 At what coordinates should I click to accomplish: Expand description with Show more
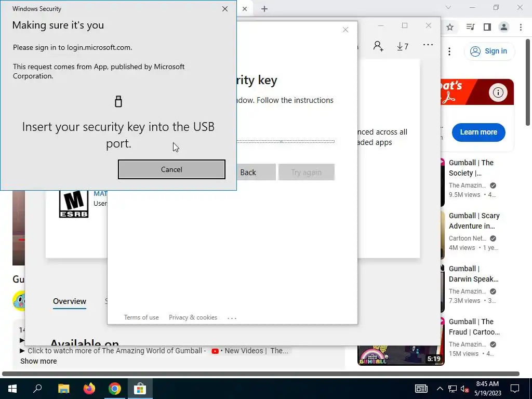coord(38,361)
